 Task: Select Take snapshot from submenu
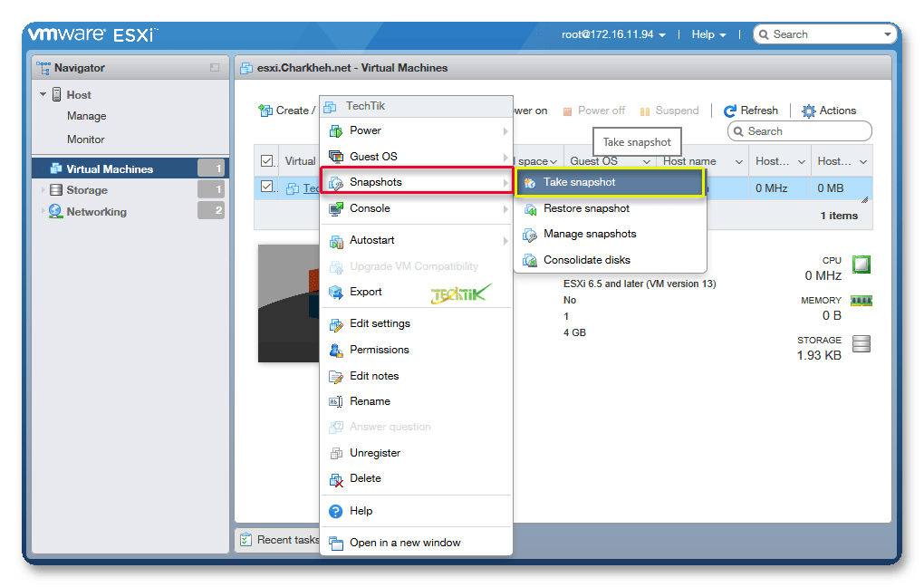tap(610, 183)
